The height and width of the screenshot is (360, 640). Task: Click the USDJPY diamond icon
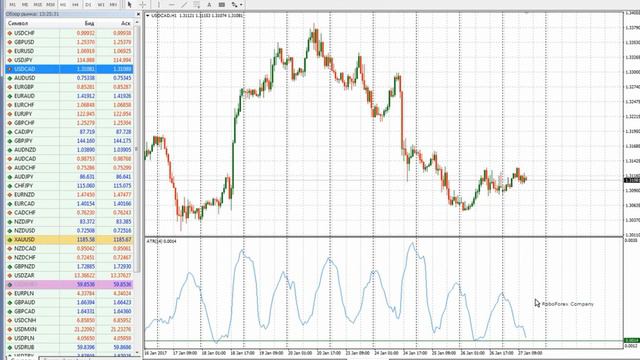10,60
